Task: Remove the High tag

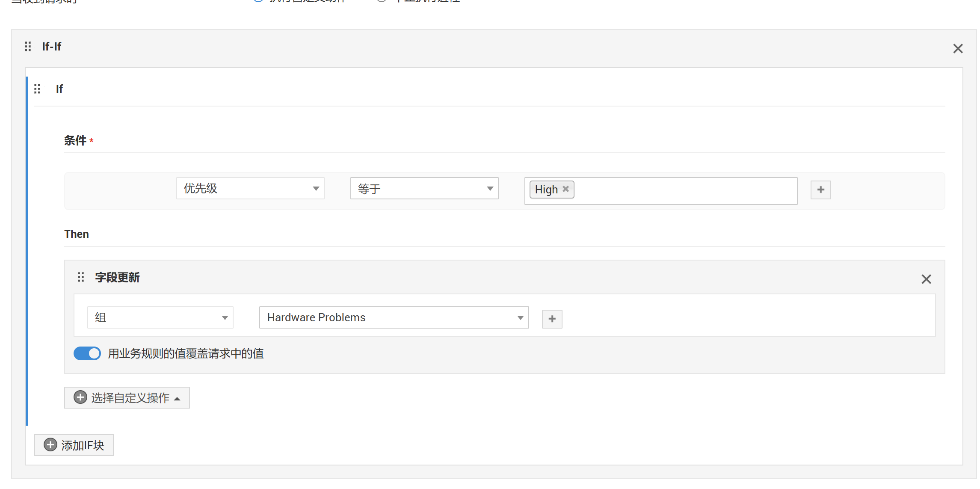Action: [565, 189]
